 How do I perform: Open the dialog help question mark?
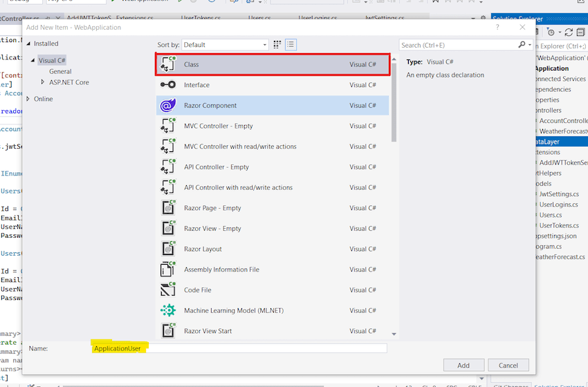tap(497, 28)
